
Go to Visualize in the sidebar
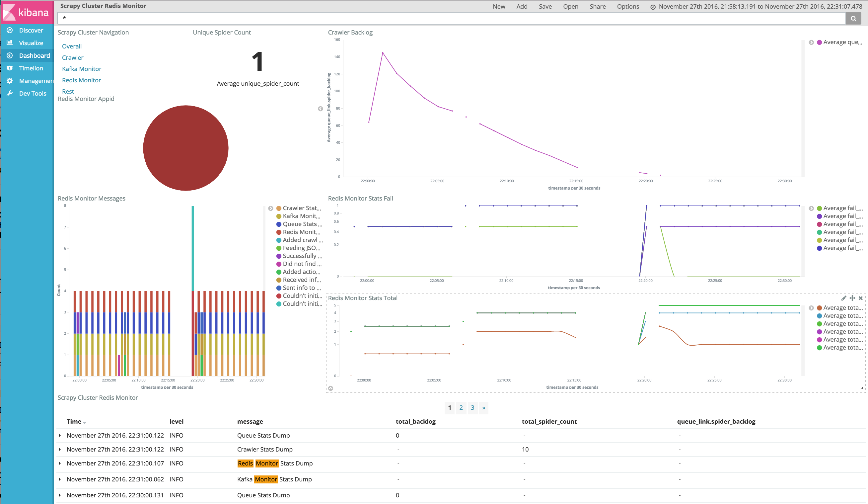click(x=31, y=43)
